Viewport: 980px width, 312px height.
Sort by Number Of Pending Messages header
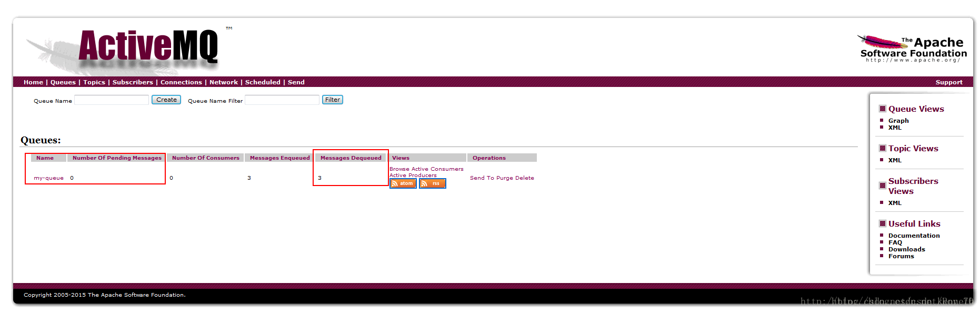(x=117, y=158)
